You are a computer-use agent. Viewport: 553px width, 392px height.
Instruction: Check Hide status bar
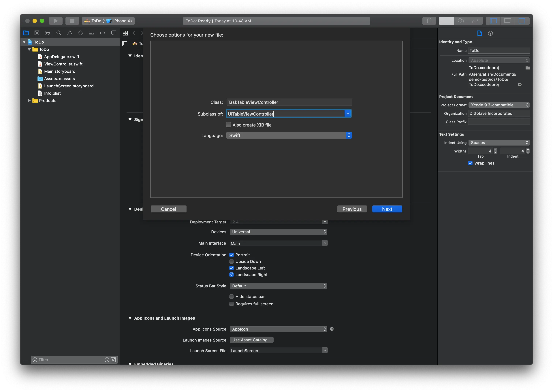tap(232, 296)
